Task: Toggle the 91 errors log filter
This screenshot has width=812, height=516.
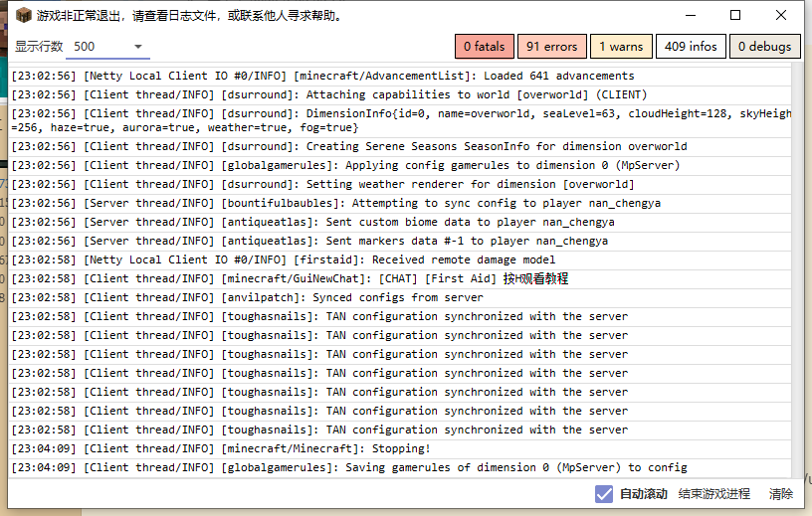Action: pos(551,46)
